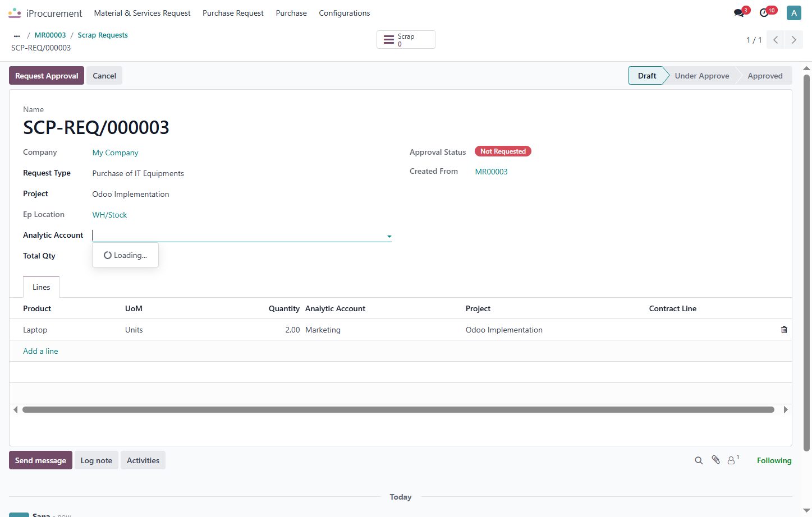Open the Purchase Request menu
This screenshot has width=812, height=517.
233,13
